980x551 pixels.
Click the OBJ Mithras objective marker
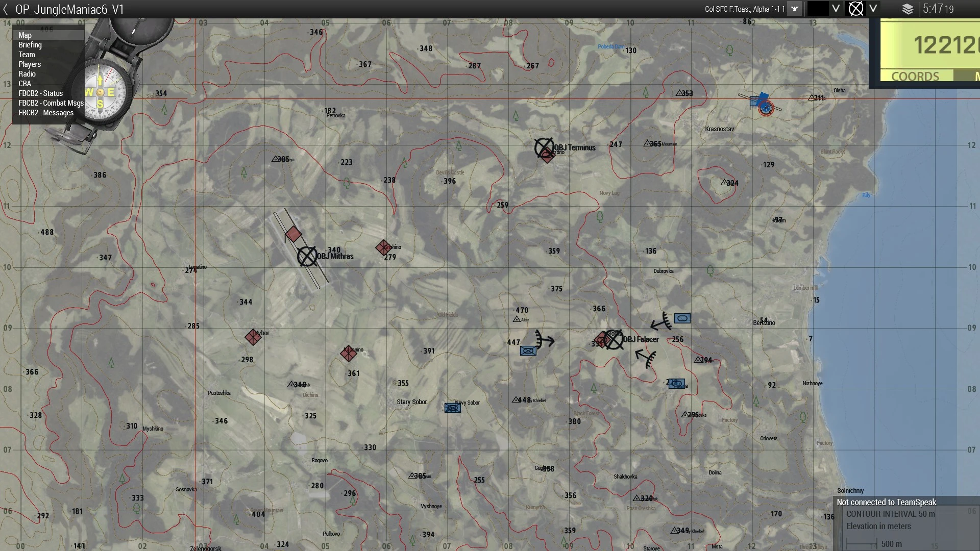coord(307,256)
